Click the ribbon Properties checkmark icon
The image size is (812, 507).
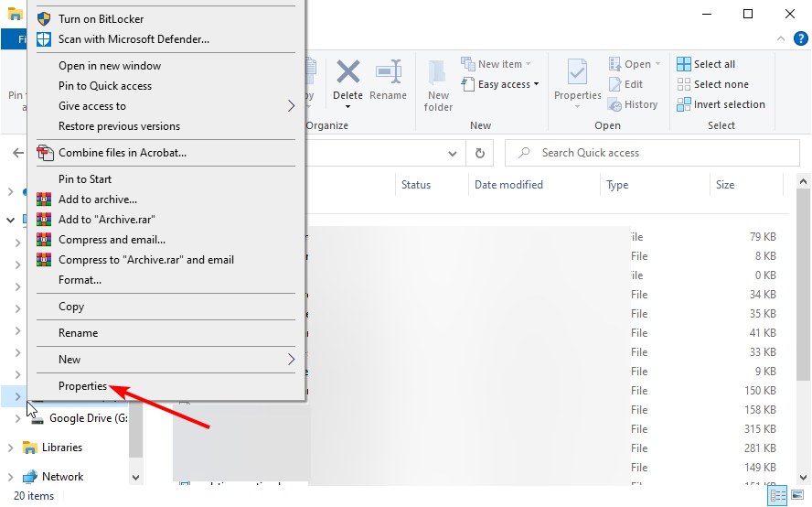coord(577,71)
